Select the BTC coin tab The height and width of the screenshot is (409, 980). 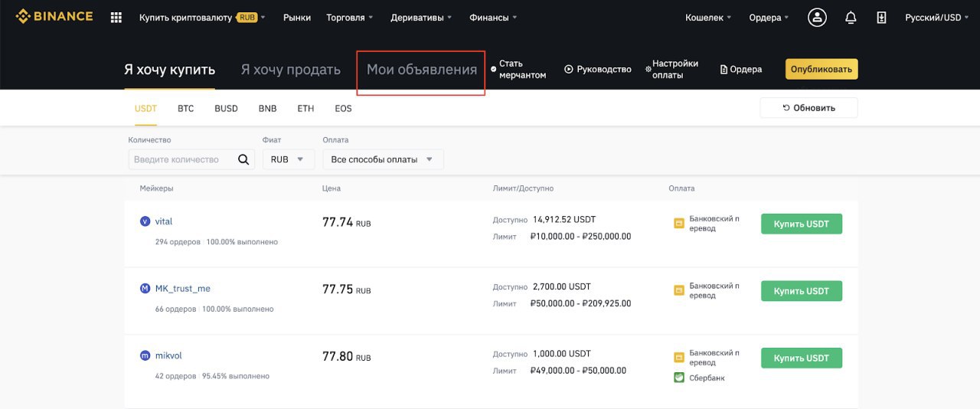[185, 109]
